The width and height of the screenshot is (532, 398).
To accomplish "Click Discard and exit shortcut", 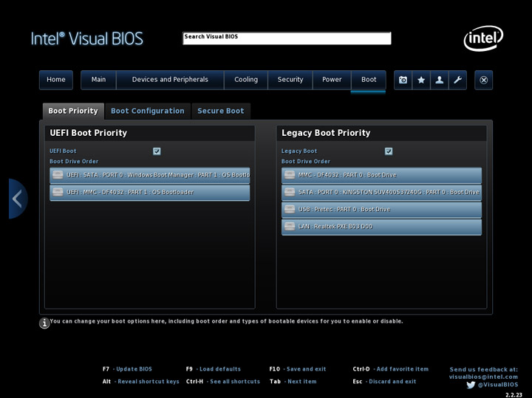I will coord(384,382).
